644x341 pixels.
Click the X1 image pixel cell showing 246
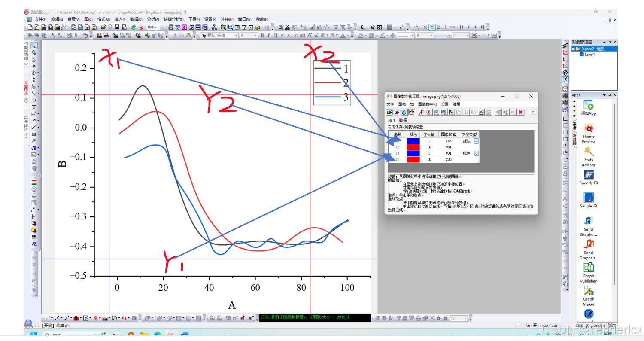[x=448, y=141]
